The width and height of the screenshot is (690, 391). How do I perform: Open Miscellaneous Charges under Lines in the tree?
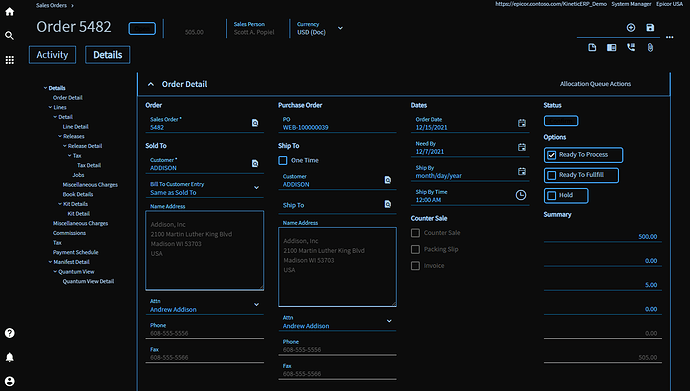[x=90, y=185]
